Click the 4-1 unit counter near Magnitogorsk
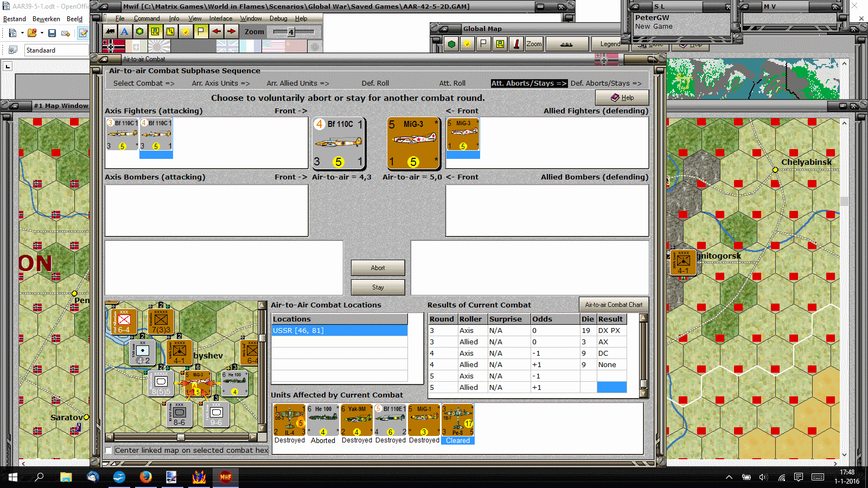 683,262
